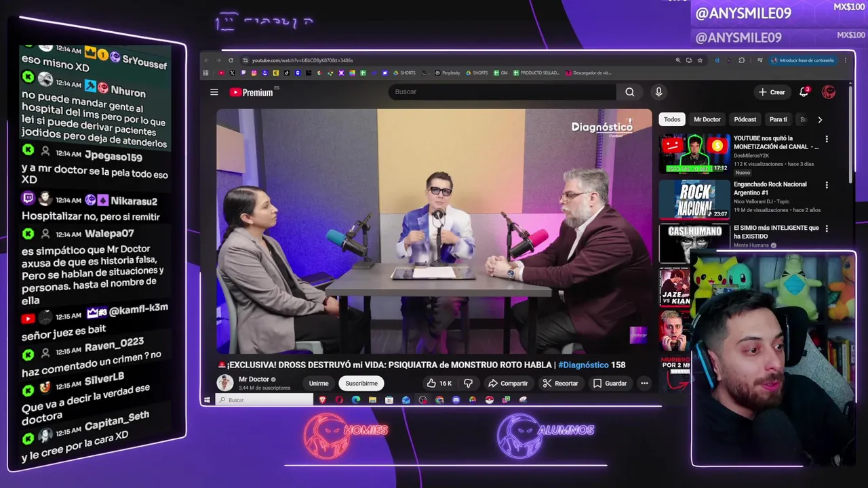Open the Mr Doctor channel avatar
Viewport: 868px width, 488px height.
coord(225,383)
